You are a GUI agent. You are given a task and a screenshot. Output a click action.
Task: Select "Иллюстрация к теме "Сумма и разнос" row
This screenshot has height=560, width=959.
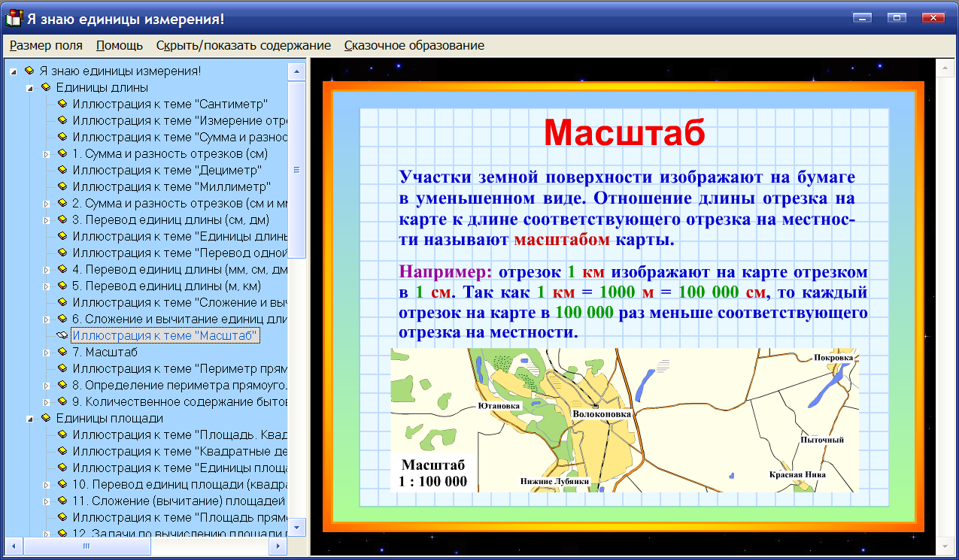pos(181,137)
